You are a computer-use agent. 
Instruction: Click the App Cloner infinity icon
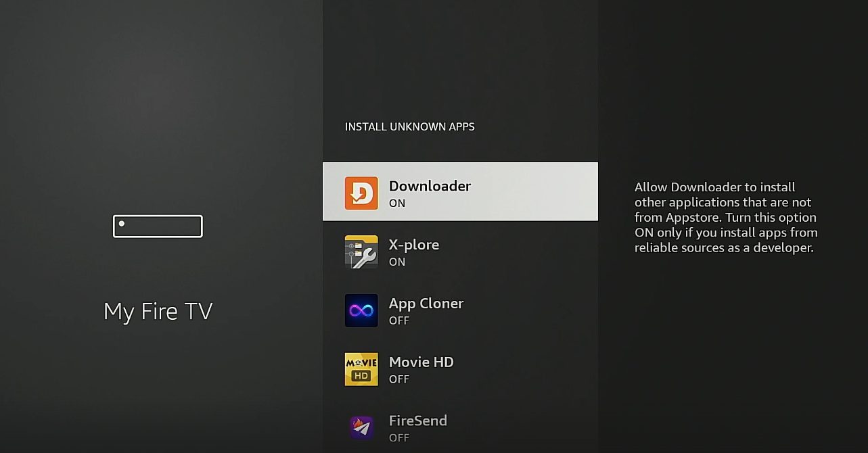click(x=361, y=310)
